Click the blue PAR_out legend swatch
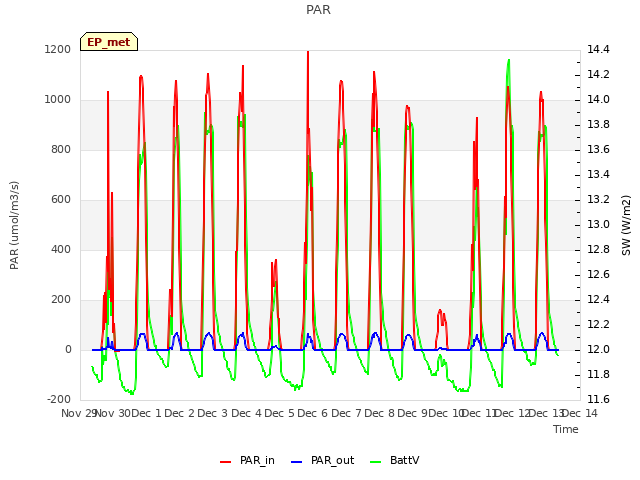 297,462
